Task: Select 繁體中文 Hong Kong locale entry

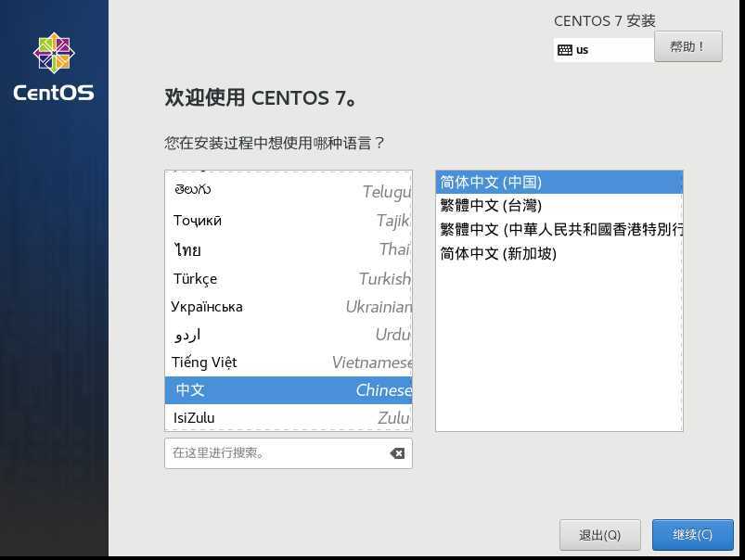Action: pyautogui.click(x=559, y=229)
